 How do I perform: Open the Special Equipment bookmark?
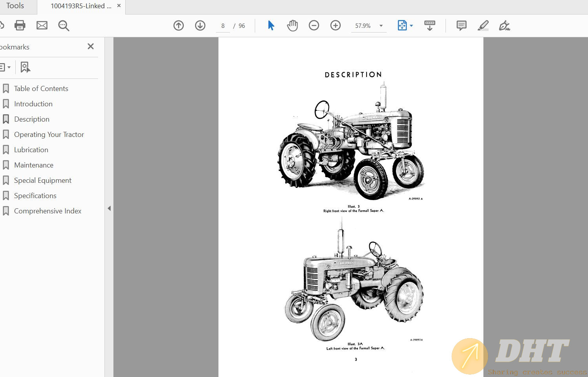pyautogui.click(x=43, y=180)
